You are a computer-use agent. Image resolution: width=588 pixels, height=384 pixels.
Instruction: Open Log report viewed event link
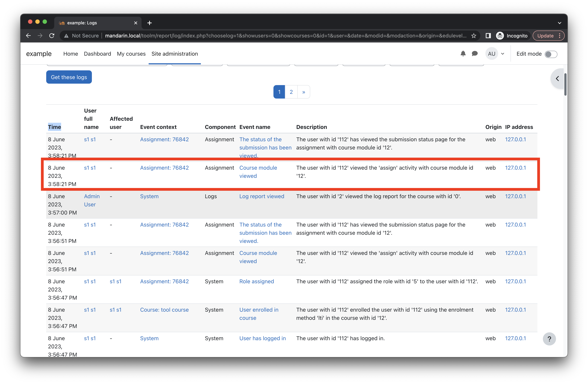[262, 196]
